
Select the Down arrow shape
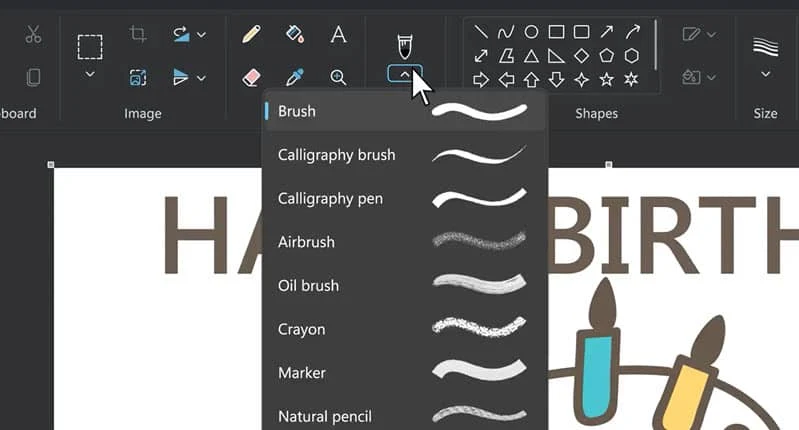[x=556, y=80]
